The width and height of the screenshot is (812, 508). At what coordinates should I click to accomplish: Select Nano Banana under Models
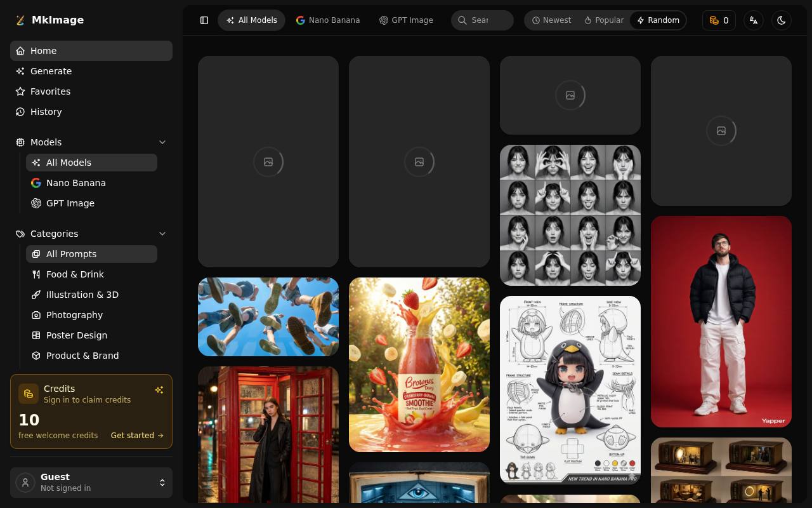click(x=91, y=183)
